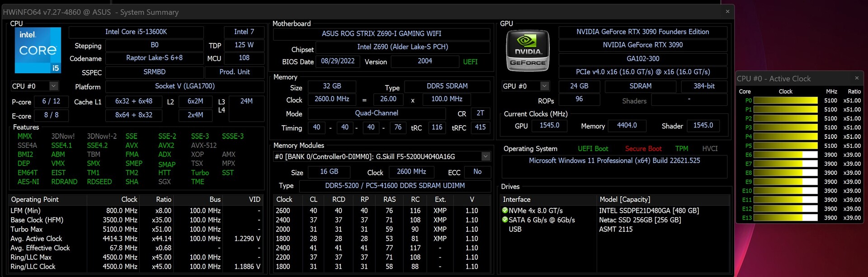Select the Avg. Active Clock row

[136, 239]
